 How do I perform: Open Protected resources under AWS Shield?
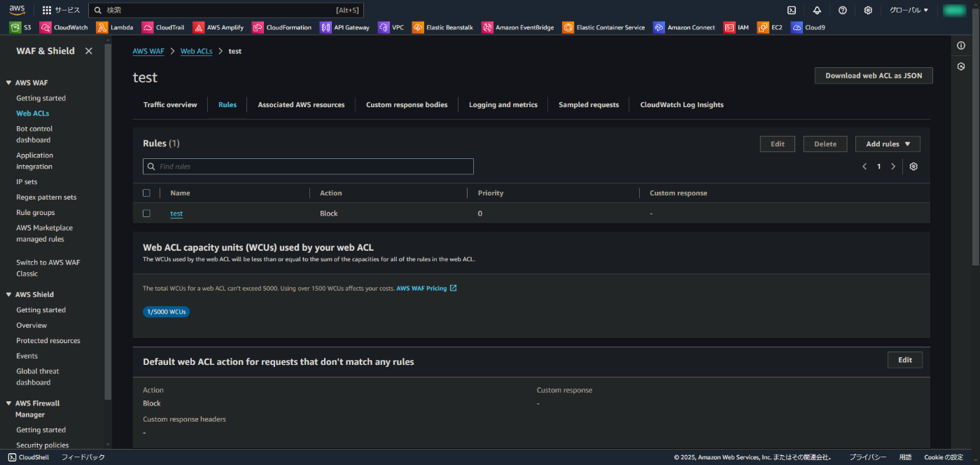point(48,340)
